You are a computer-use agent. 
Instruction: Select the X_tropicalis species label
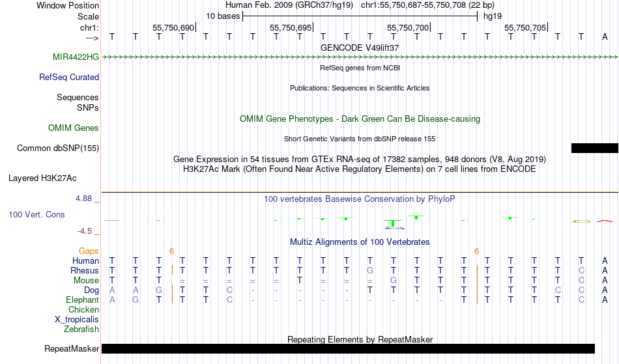point(77,320)
